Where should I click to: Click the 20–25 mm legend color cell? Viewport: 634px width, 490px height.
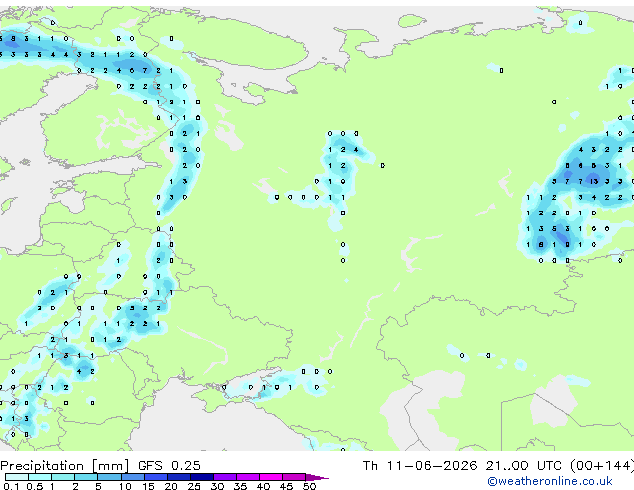[178, 477]
